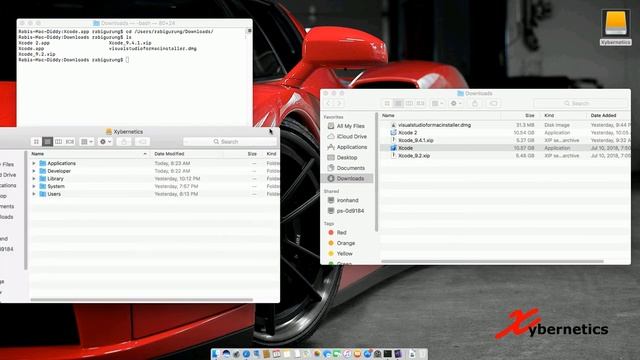640x360 pixels.
Task: Go forward in Downloads Finder window
Action: point(339,103)
